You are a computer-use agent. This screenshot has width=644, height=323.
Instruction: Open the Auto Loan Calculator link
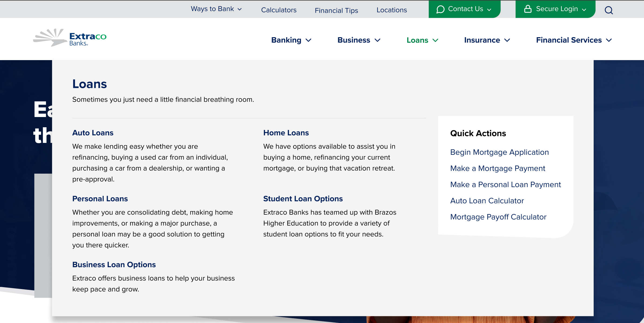point(487,201)
